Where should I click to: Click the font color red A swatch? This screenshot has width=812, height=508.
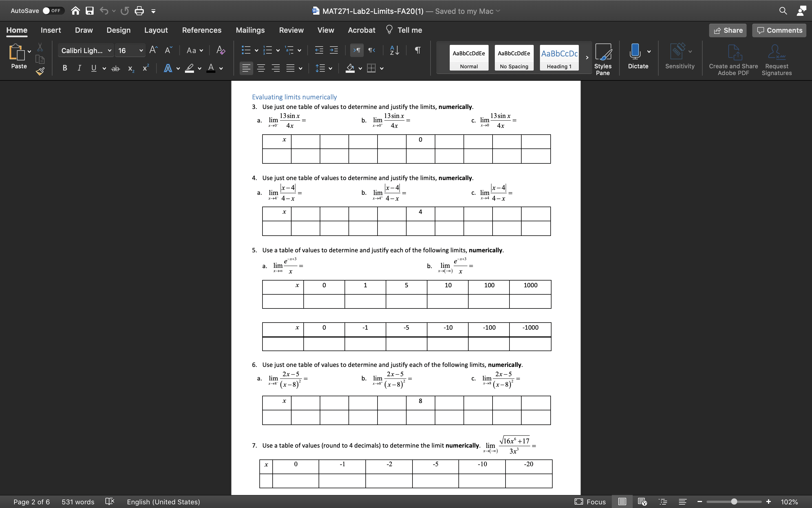(211, 68)
